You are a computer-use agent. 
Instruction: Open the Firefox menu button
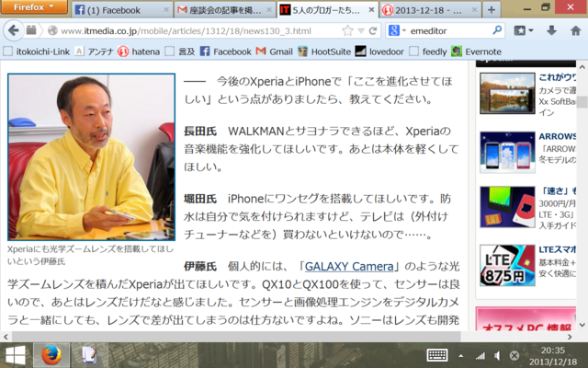click(34, 6)
